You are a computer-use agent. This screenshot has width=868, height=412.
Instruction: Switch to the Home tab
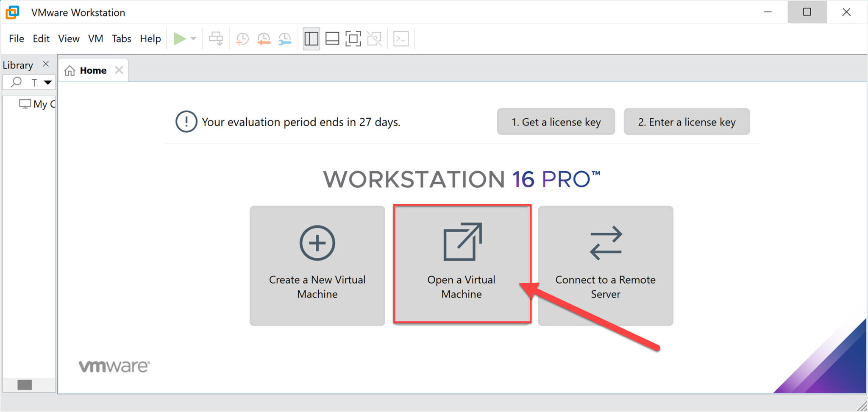click(93, 70)
